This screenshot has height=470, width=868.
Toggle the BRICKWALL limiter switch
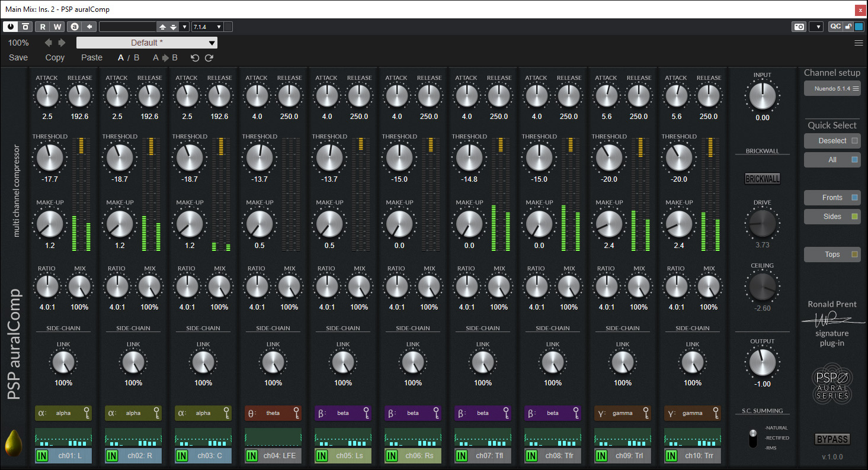(762, 179)
